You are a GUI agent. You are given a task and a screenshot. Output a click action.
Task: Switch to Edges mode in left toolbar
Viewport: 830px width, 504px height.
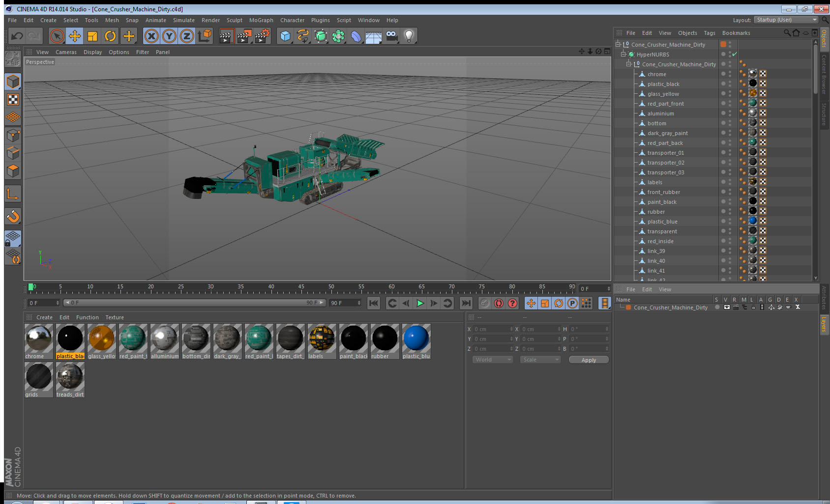click(x=13, y=153)
